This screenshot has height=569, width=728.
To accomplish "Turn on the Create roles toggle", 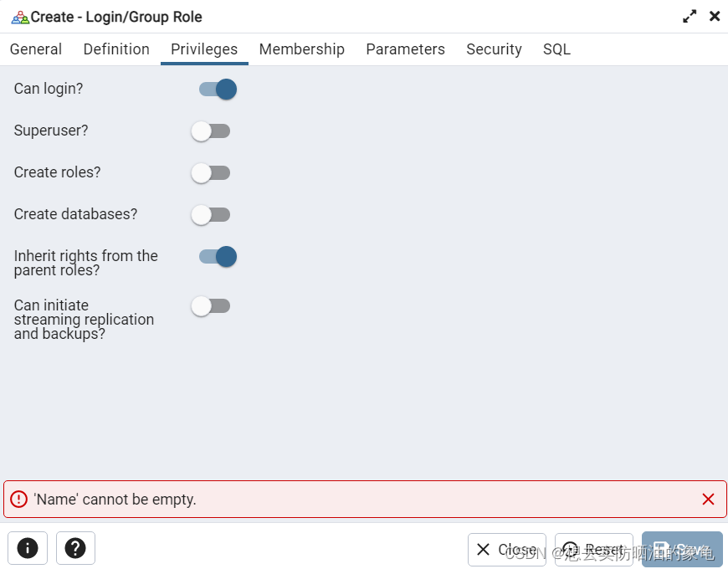I will click(x=210, y=172).
